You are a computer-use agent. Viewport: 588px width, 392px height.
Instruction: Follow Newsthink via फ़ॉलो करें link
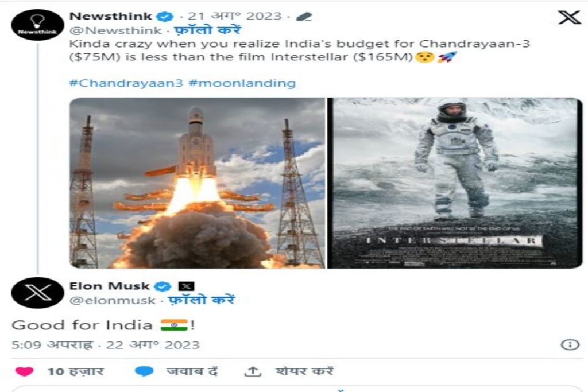(x=207, y=30)
